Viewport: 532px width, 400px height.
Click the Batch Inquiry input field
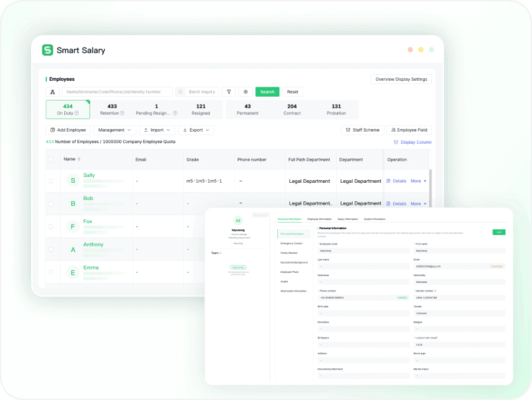pos(202,91)
